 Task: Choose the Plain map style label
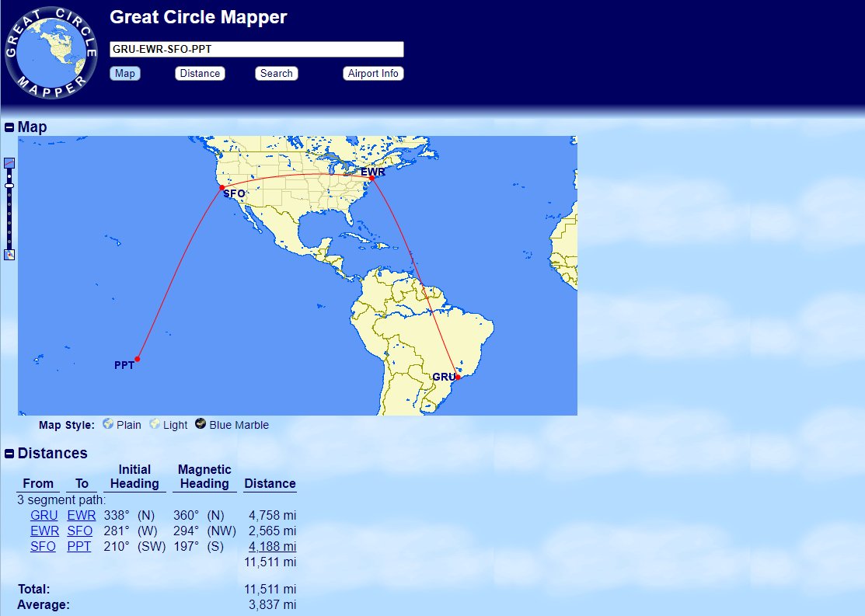coord(128,425)
